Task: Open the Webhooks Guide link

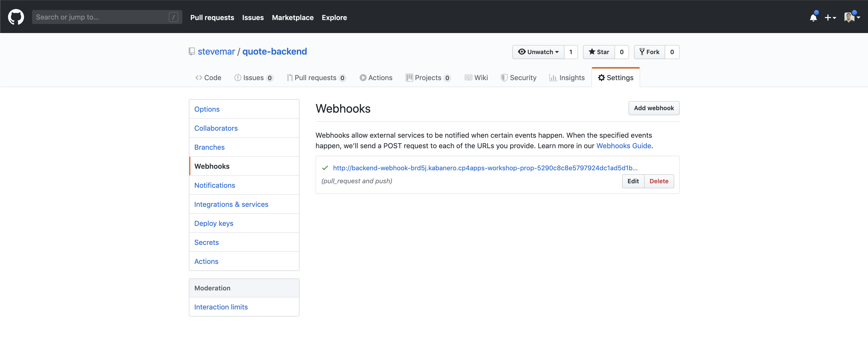Action: coord(623,146)
